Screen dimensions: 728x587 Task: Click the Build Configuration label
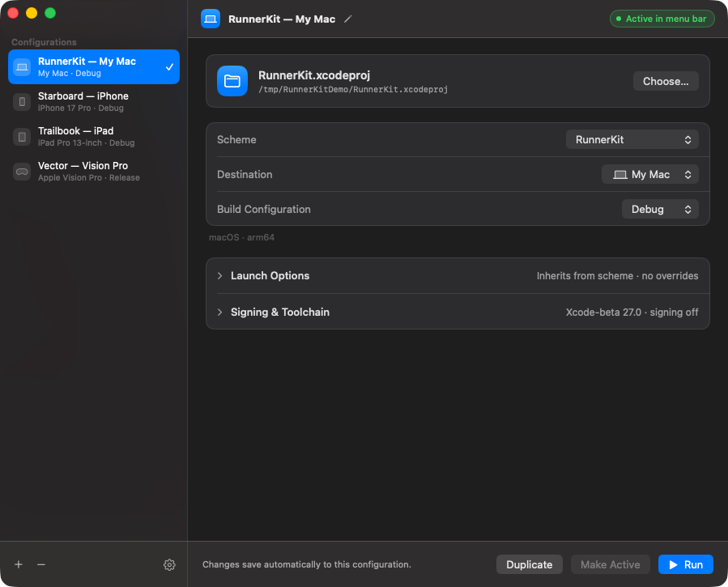tap(264, 209)
